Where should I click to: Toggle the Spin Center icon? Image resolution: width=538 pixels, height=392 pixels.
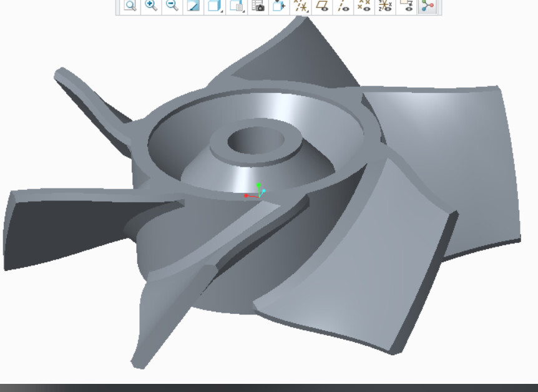[x=428, y=6]
